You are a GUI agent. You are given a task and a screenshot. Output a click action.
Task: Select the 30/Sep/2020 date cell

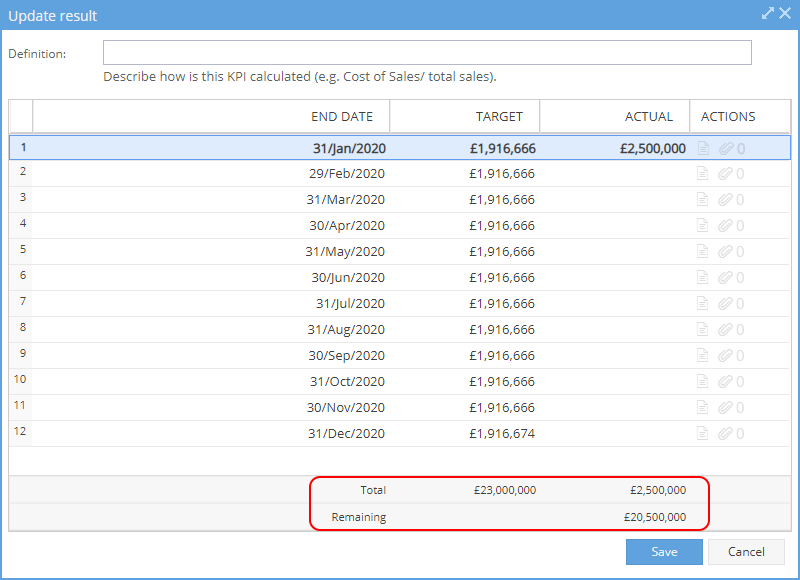pos(211,356)
